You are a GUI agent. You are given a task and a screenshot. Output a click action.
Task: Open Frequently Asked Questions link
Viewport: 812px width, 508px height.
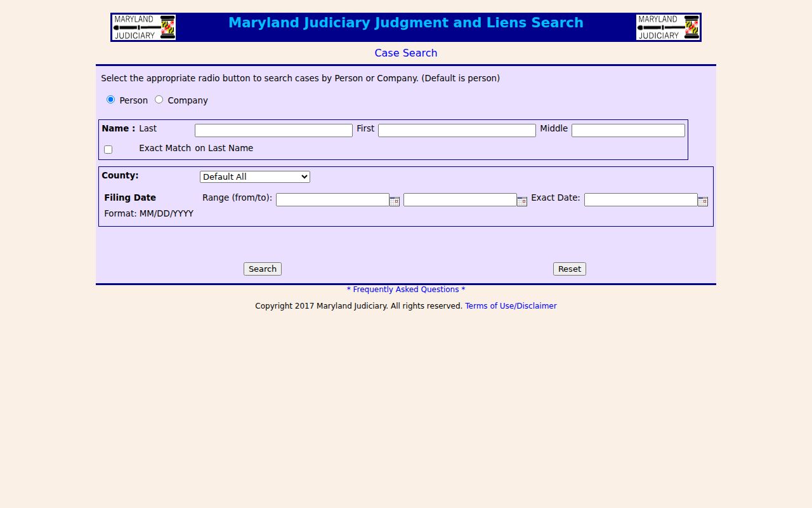[406, 290]
